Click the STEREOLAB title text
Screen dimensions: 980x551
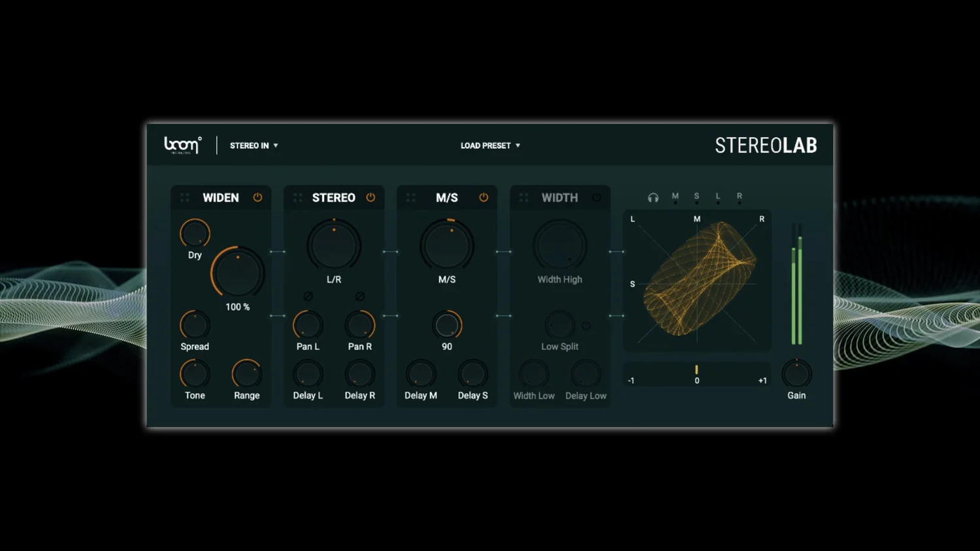[766, 145]
